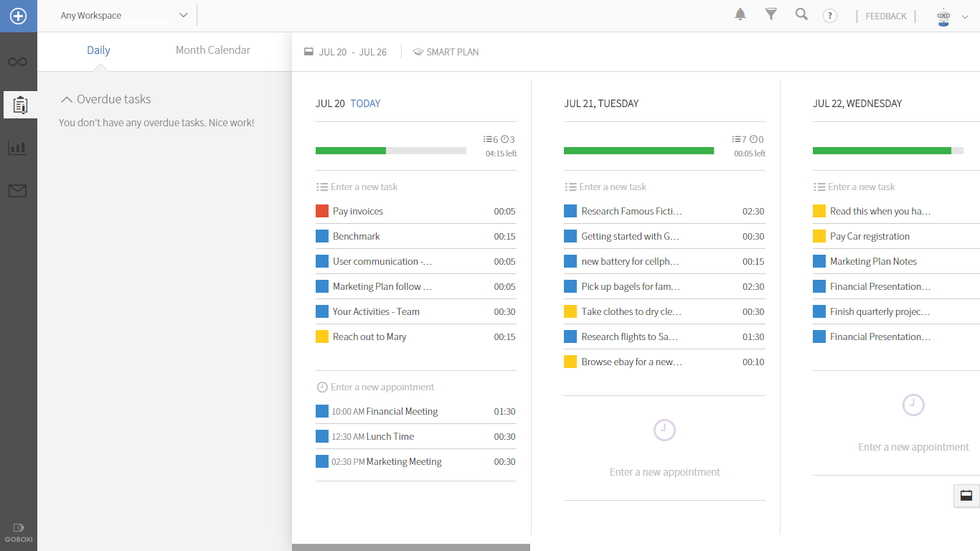Toggle the yellow box beside Reach out to Mary
The height and width of the screenshot is (551, 980).
(322, 336)
